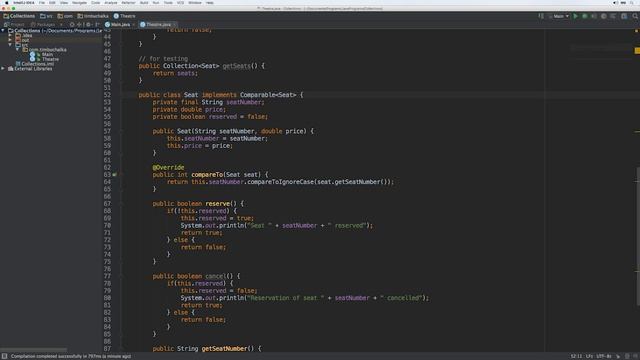Click the project panel horizontal scrollbar
This screenshot has width=640, height=360.
point(34,350)
